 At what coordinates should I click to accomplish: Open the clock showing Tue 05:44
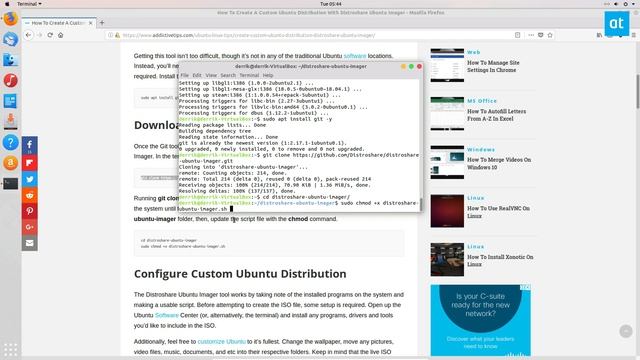tap(331, 4)
